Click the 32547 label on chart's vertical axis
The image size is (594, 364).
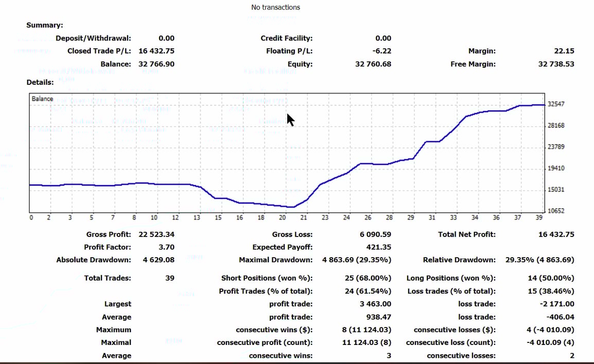click(556, 104)
